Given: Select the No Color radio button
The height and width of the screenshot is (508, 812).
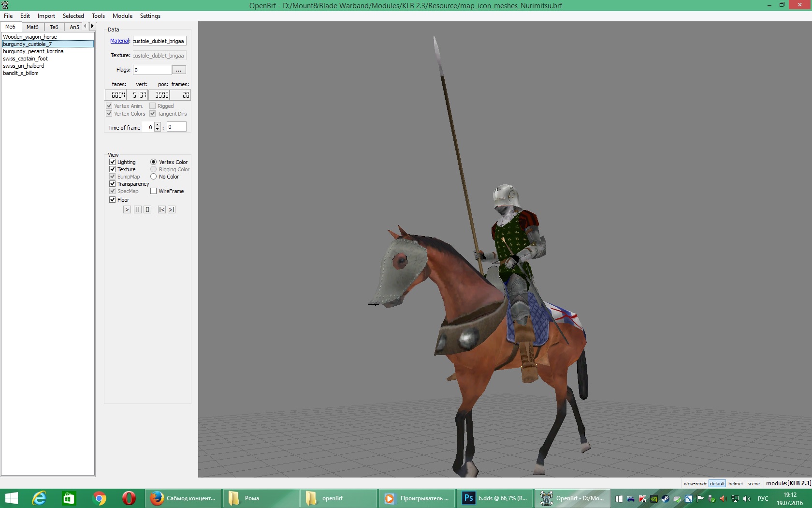Looking at the screenshot, I should point(153,177).
